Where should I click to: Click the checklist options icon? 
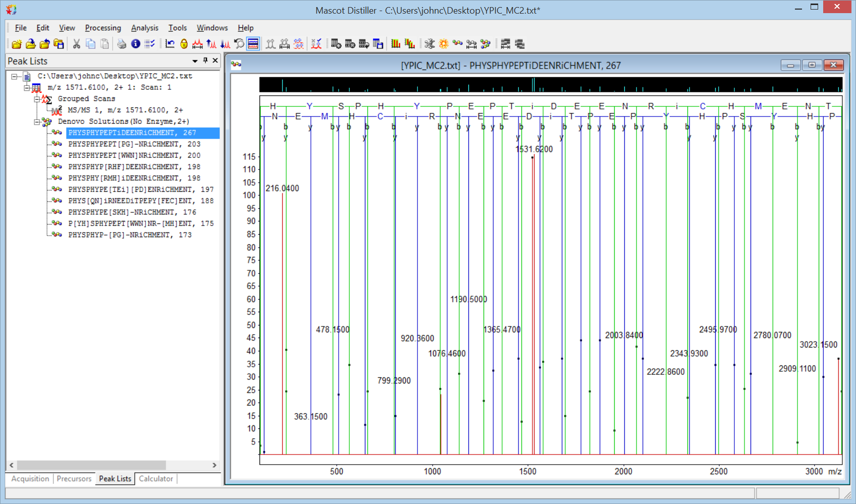point(149,44)
